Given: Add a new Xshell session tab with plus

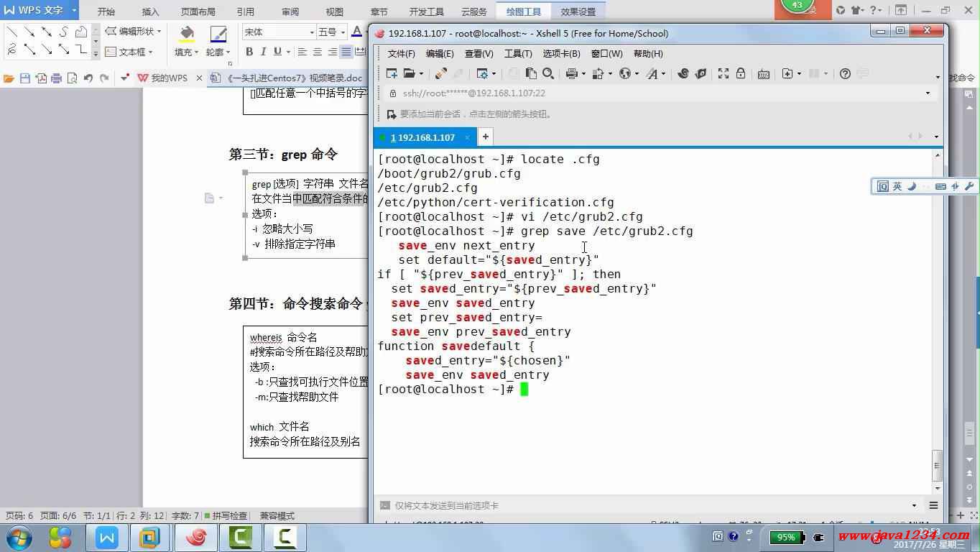Looking at the screenshot, I should click(x=486, y=137).
